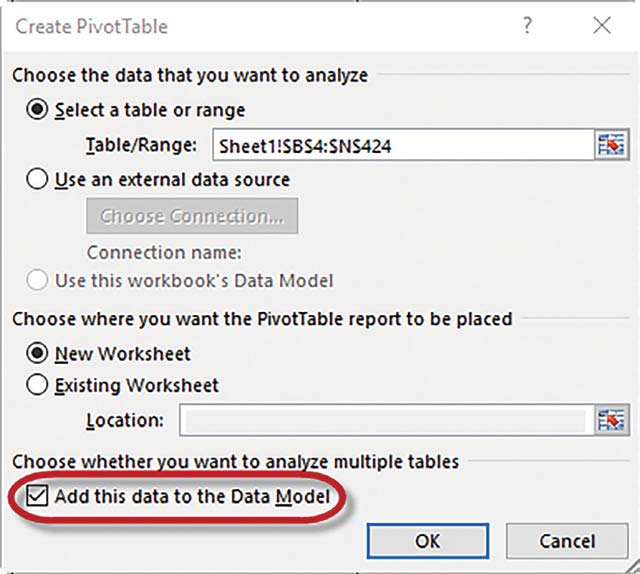
Task: Click the Help question mark button
Action: [528, 26]
